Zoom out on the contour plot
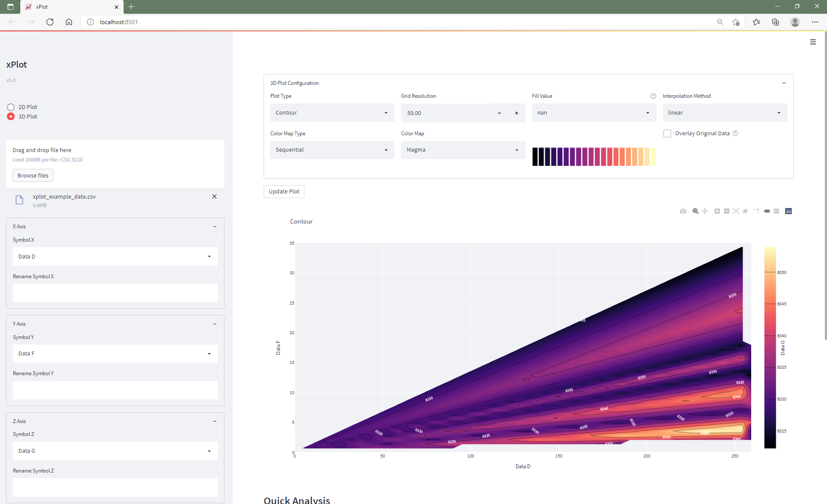The height and width of the screenshot is (504, 827). coord(727,211)
